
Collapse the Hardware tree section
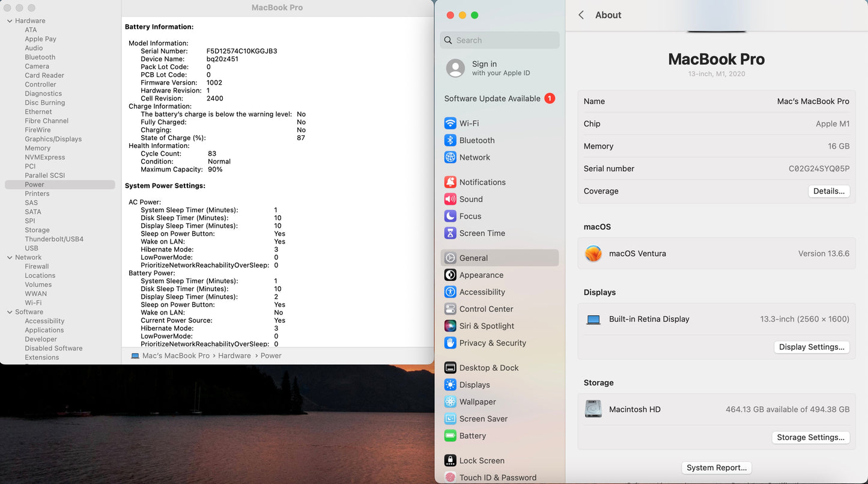(10, 21)
